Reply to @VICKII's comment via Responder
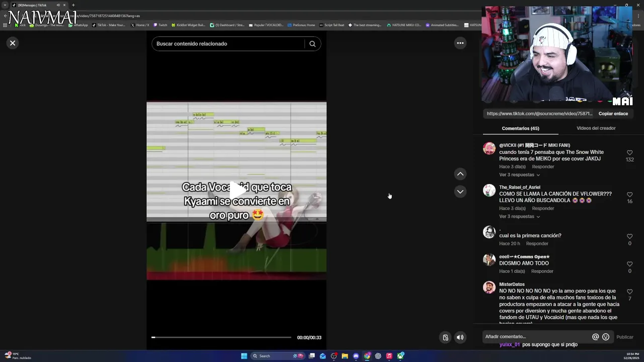644x362 pixels. tap(543, 167)
